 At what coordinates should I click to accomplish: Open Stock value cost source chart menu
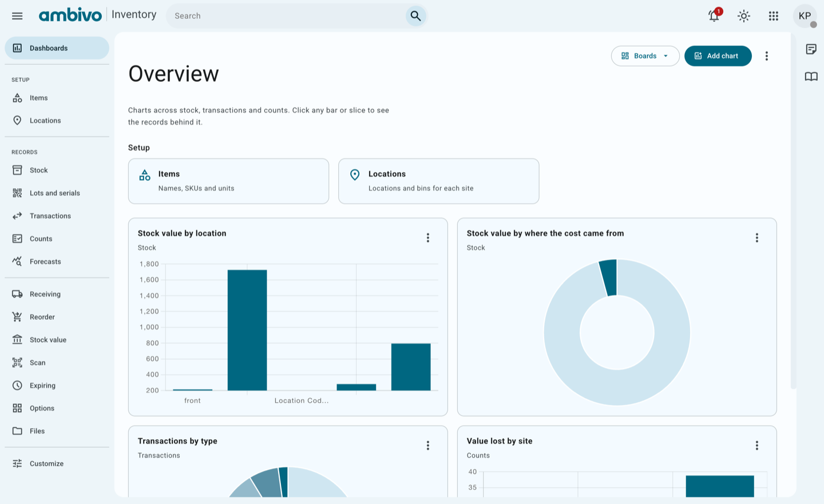click(757, 238)
